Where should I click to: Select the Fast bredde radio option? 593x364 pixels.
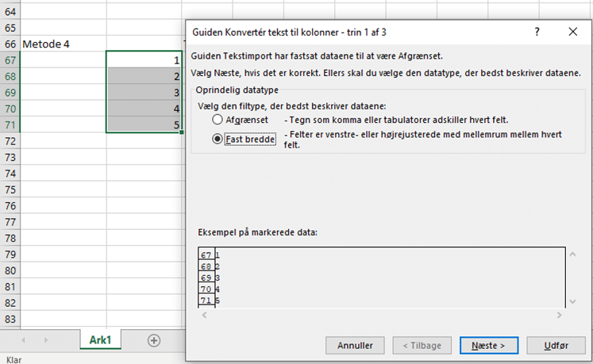pyautogui.click(x=218, y=138)
